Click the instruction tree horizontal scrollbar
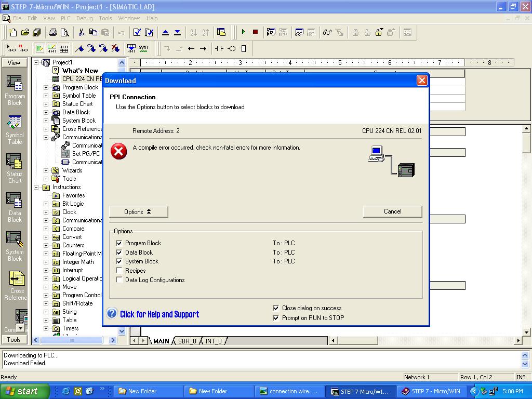Image resolution: width=532 pixels, height=399 pixels. pos(73,340)
